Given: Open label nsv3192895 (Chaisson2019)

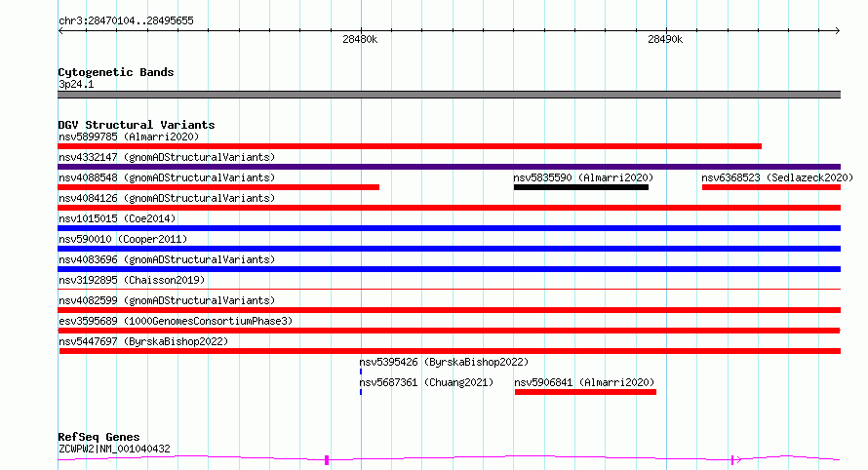Looking at the screenshot, I should click(x=132, y=280).
